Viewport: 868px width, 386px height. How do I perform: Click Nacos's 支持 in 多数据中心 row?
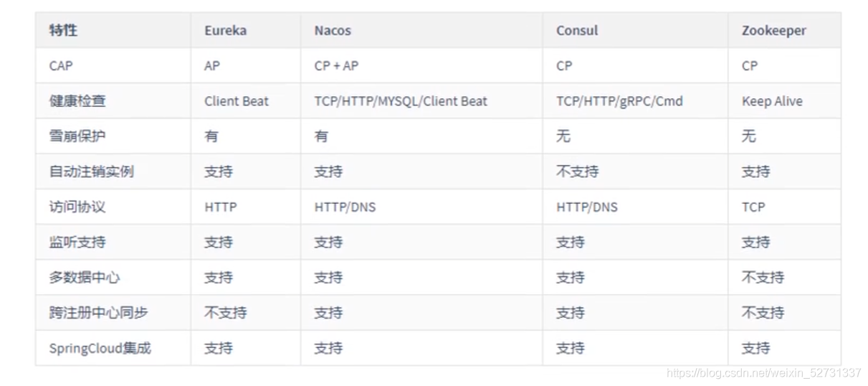click(328, 277)
